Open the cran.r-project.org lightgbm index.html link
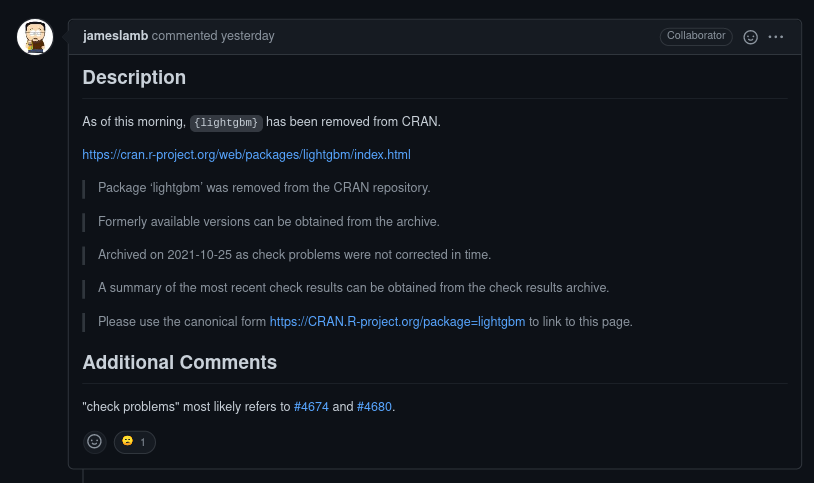 [246, 155]
